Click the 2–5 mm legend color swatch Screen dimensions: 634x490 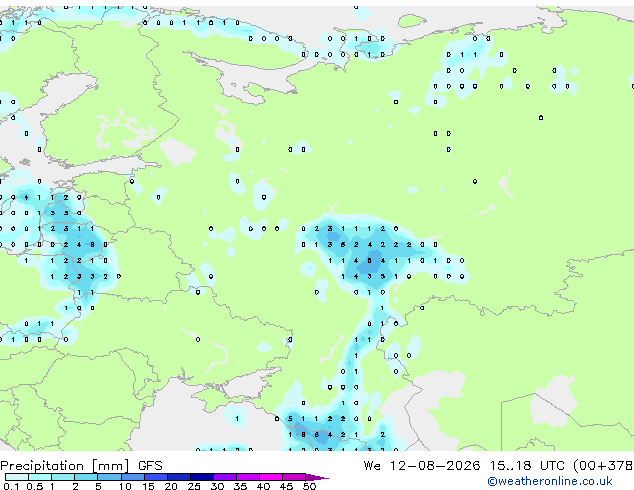click(x=86, y=477)
